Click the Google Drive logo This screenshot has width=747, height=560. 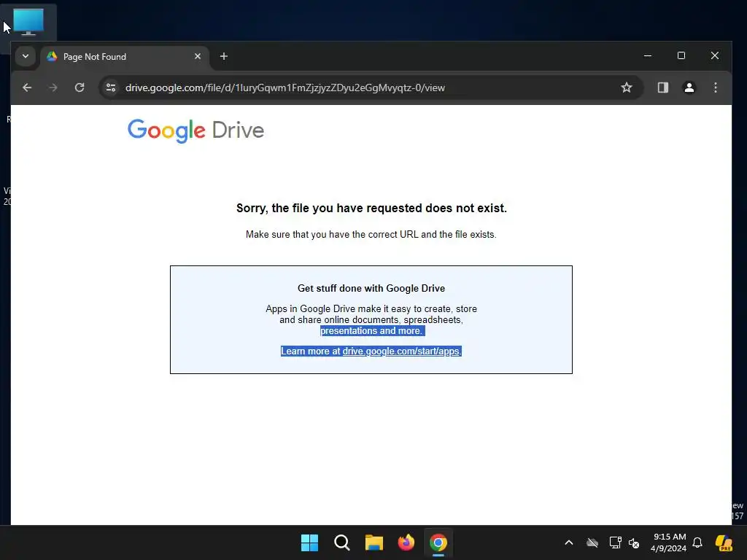[x=196, y=131]
